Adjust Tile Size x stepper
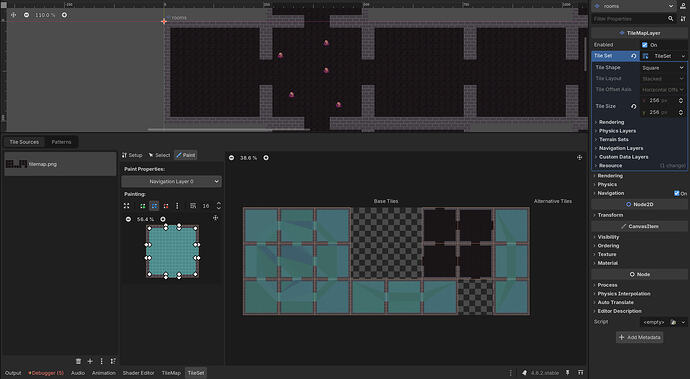690x379 pixels. point(681,101)
